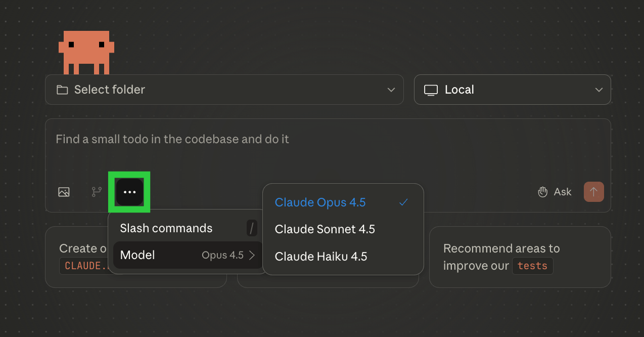Screen dimensions: 644x337
Task: Click the git branch icon
Action: point(97,192)
